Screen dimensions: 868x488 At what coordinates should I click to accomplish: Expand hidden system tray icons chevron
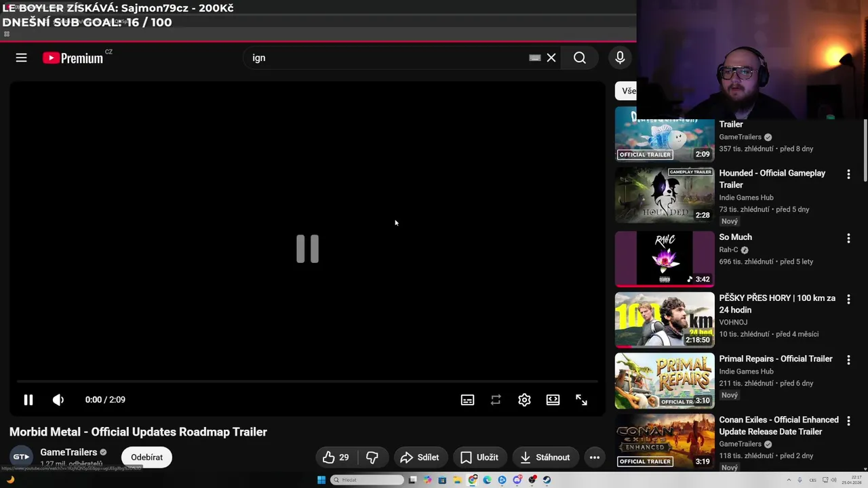(789, 480)
